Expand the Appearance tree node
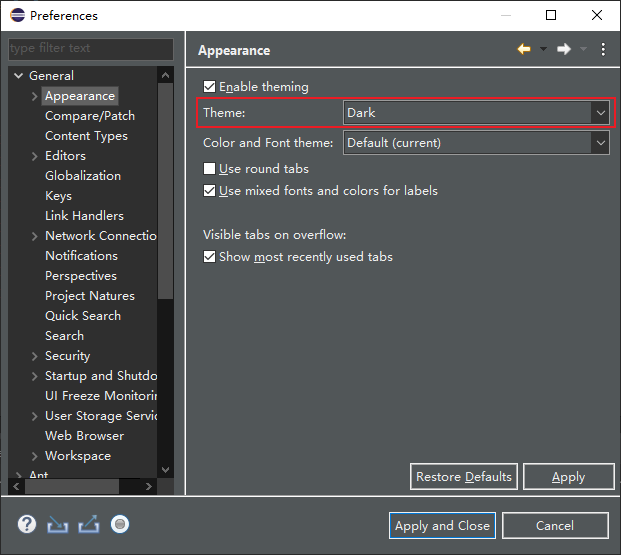 [x=34, y=96]
